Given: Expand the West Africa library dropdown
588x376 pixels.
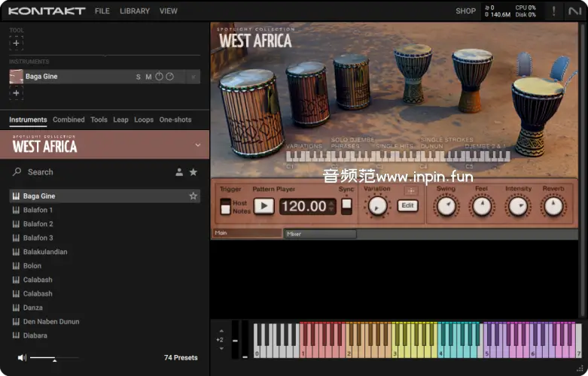Looking at the screenshot, I should [198, 145].
